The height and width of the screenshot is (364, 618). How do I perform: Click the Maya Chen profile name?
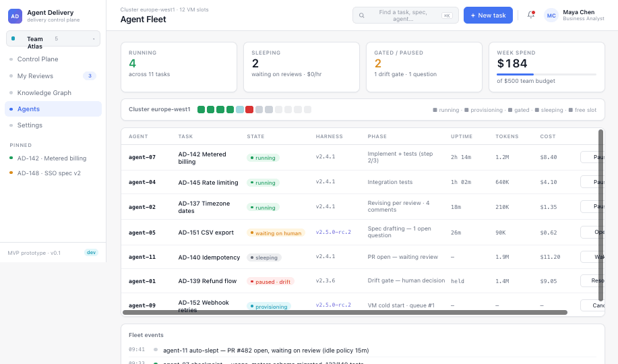tap(579, 12)
